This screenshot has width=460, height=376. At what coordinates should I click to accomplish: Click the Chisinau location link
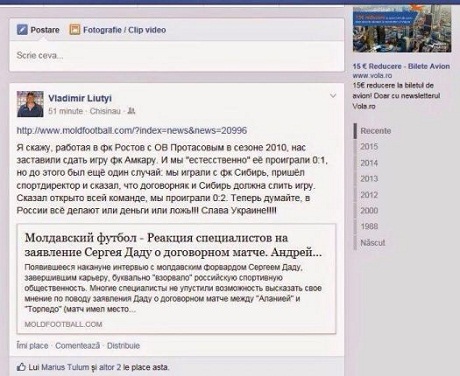click(105, 111)
